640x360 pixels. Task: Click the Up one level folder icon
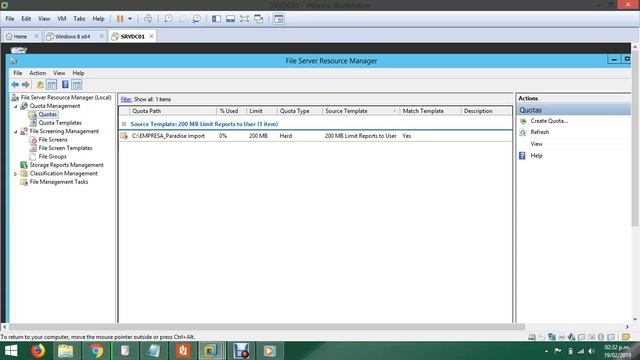pos(40,84)
